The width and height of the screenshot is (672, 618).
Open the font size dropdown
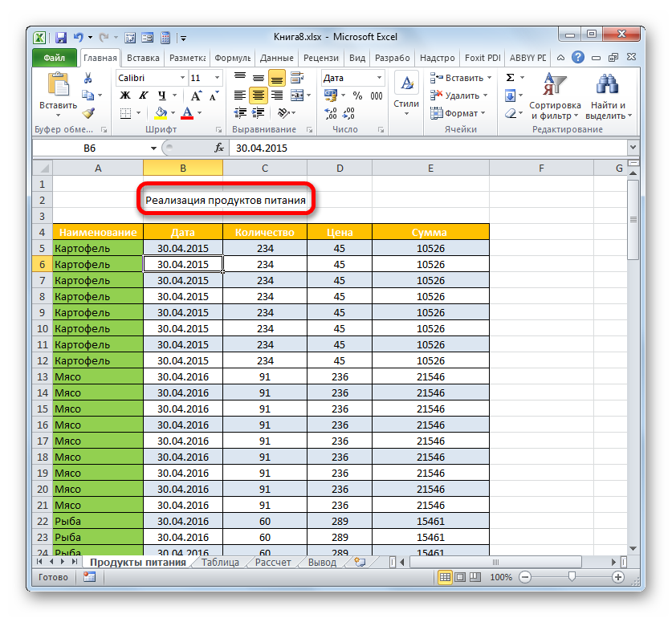pyautogui.click(x=218, y=78)
